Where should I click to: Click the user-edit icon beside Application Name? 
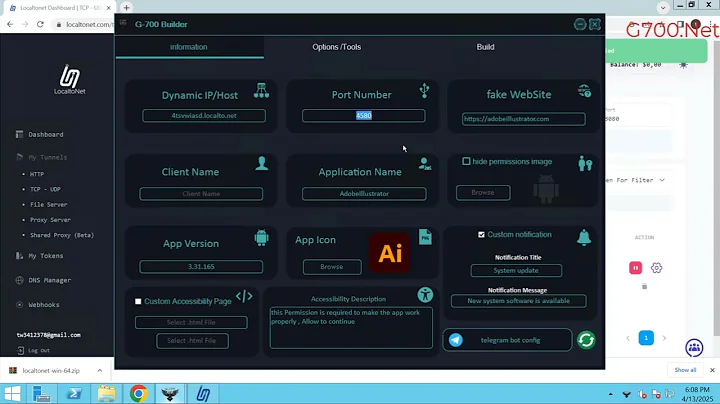coord(425,164)
